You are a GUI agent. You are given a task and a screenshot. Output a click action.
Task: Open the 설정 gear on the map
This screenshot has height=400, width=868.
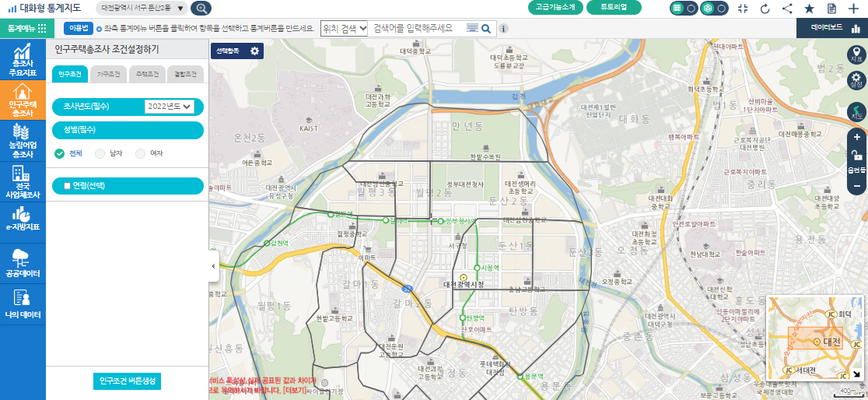point(856,81)
